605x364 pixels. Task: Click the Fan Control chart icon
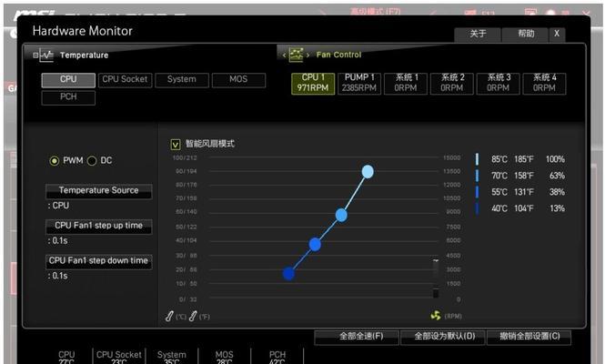[296, 55]
